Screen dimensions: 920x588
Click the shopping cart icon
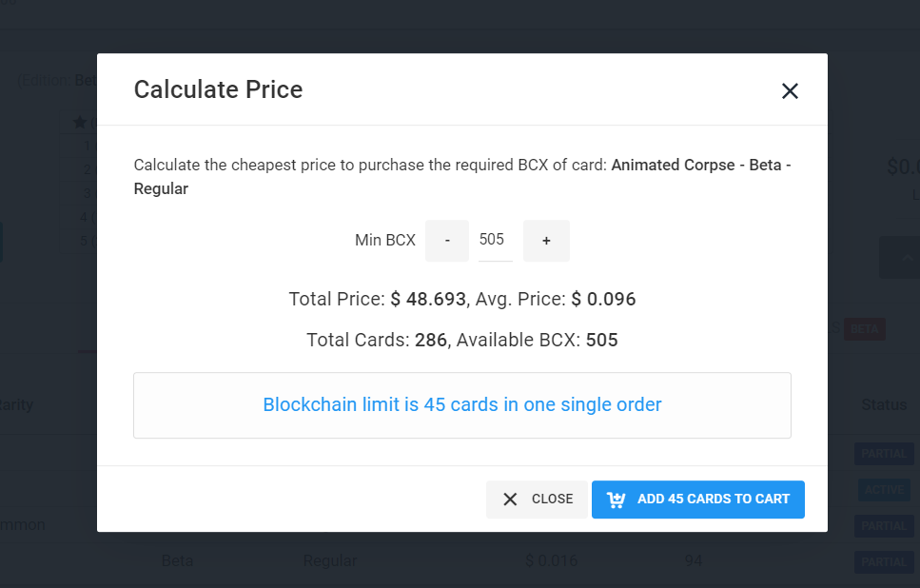[616, 500]
